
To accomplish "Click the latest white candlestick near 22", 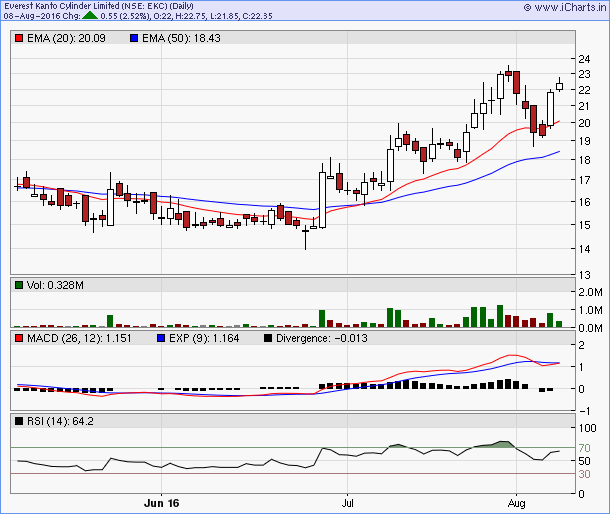I will (559, 86).
